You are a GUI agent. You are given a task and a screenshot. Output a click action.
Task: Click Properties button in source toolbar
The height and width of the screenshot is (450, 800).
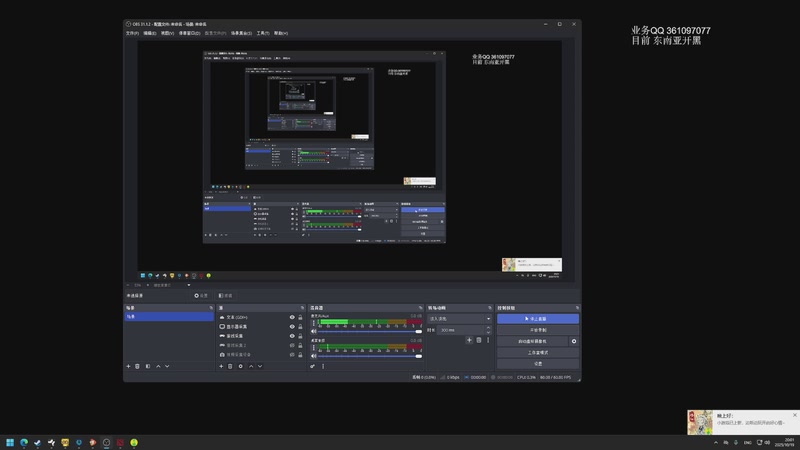tap(201, 295)
